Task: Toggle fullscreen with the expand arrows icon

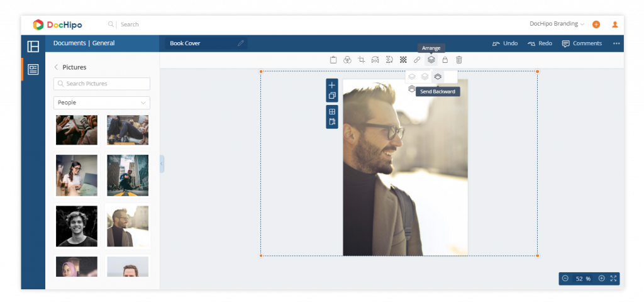Action: click(614, 279)
